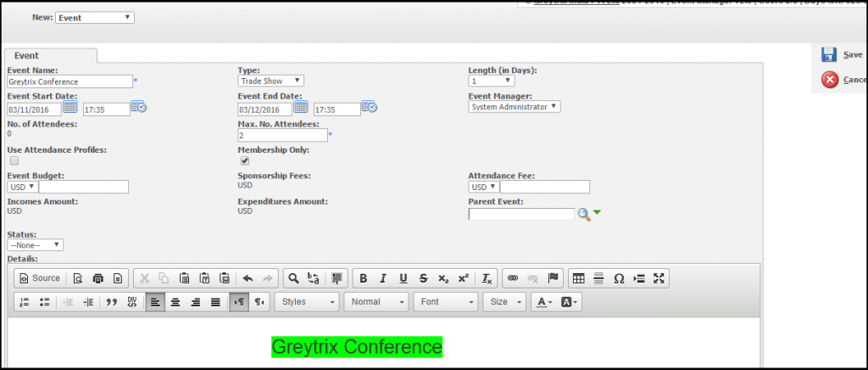
Task: Click the Find magnifier icon in the toolbar
Action: click(294, 278)
